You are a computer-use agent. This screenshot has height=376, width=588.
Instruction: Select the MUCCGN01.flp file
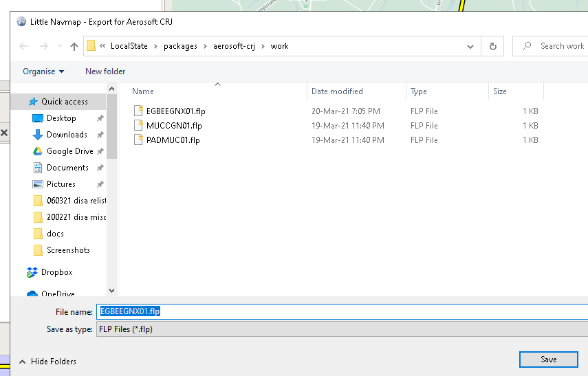tap(174, 126)
